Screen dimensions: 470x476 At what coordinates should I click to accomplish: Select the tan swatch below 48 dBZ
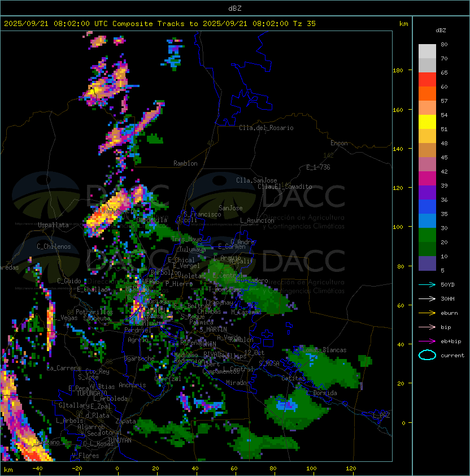[427, 150]
